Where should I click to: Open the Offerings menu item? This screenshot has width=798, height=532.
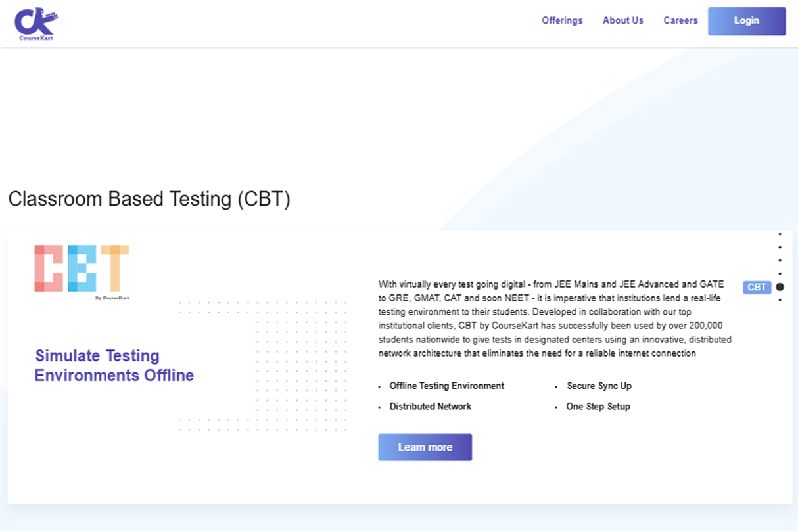562,20
